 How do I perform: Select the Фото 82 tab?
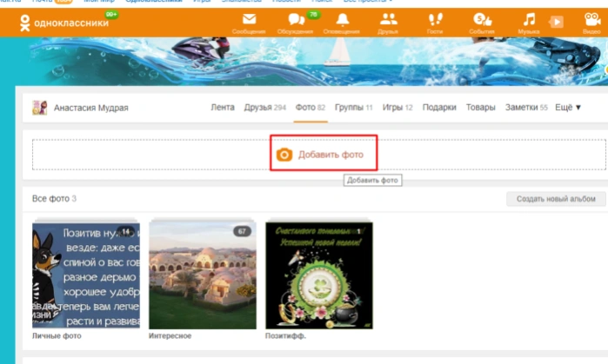[x=311, y=107]
